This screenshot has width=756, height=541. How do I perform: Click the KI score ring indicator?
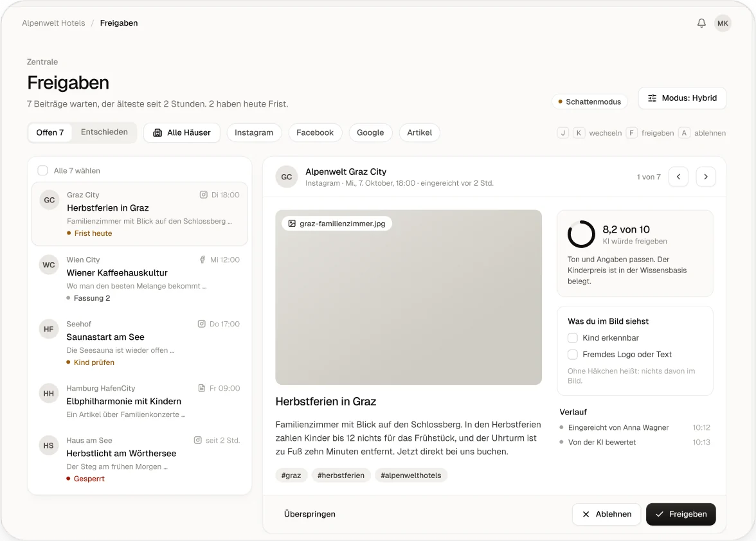click(x=581, y=234)
